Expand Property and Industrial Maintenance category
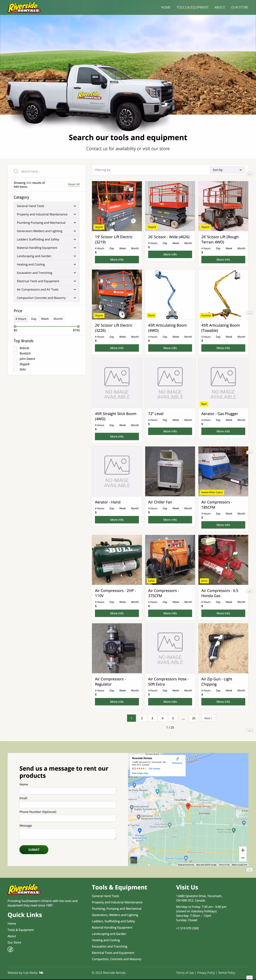Viewport: 256px width, 980px height. [x=47, y=214]
